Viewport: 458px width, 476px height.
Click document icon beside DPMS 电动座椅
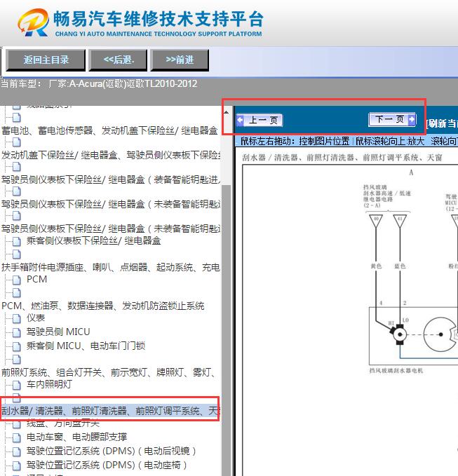16,465
